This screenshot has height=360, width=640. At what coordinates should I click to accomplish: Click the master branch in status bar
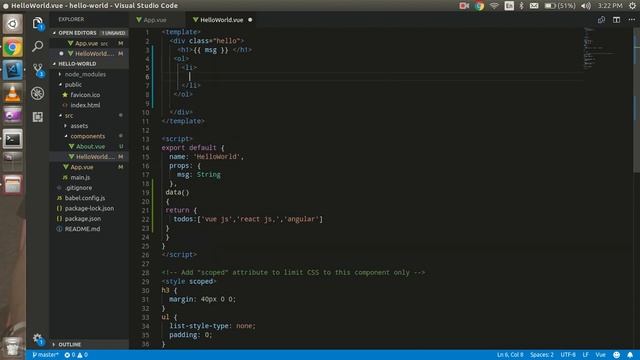tap(45, 355)
